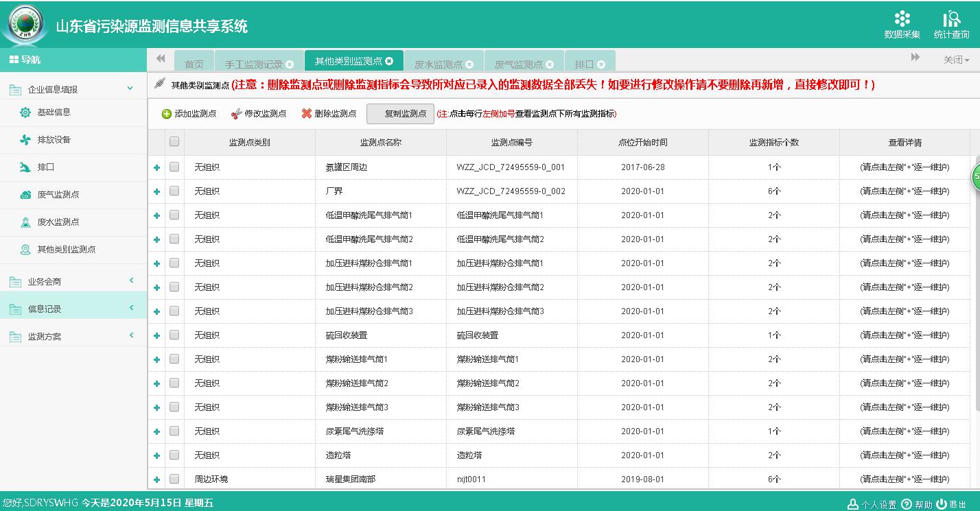Select the checkbox for 瑞星集团南部 row
The width and height of the screenshot is (980, 511).
[x=174, y=479]
